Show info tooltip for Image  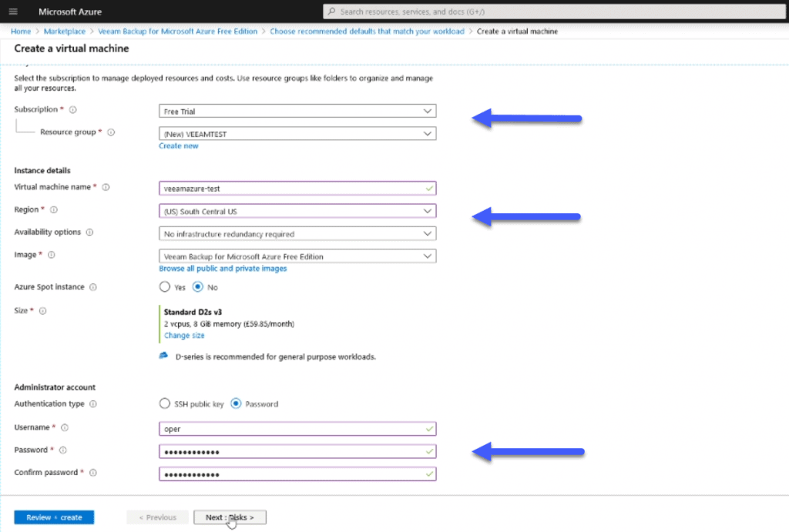52,255
